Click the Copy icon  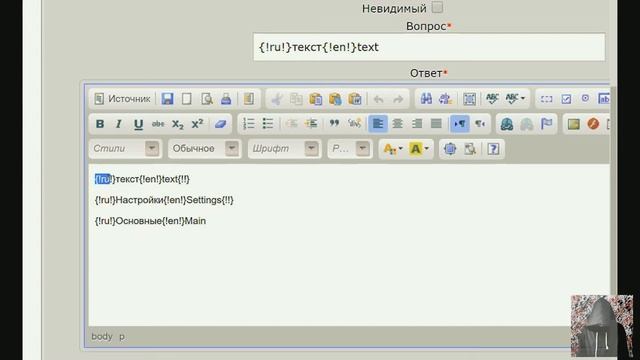[296, 99]
